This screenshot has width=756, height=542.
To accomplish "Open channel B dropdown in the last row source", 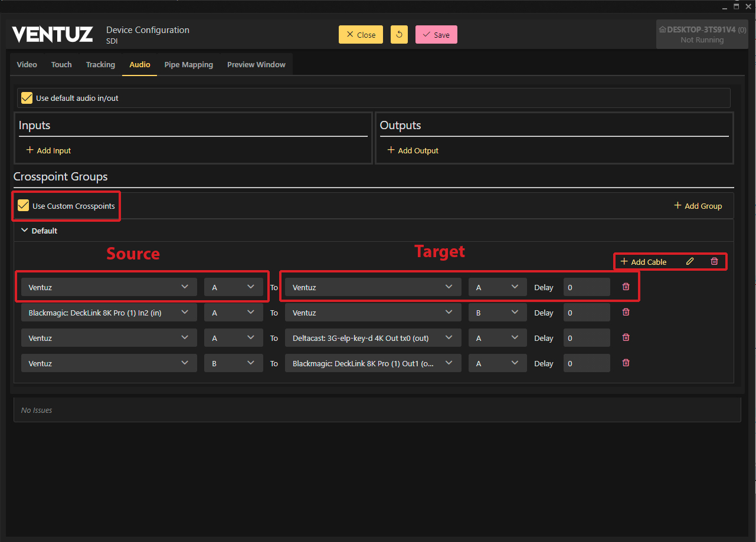I will (x=233, y=363).
